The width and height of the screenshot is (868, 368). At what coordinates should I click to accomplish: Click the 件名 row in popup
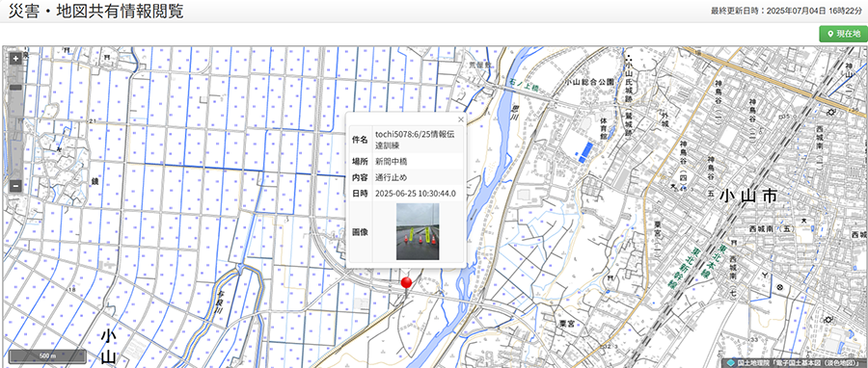point(406,140)
